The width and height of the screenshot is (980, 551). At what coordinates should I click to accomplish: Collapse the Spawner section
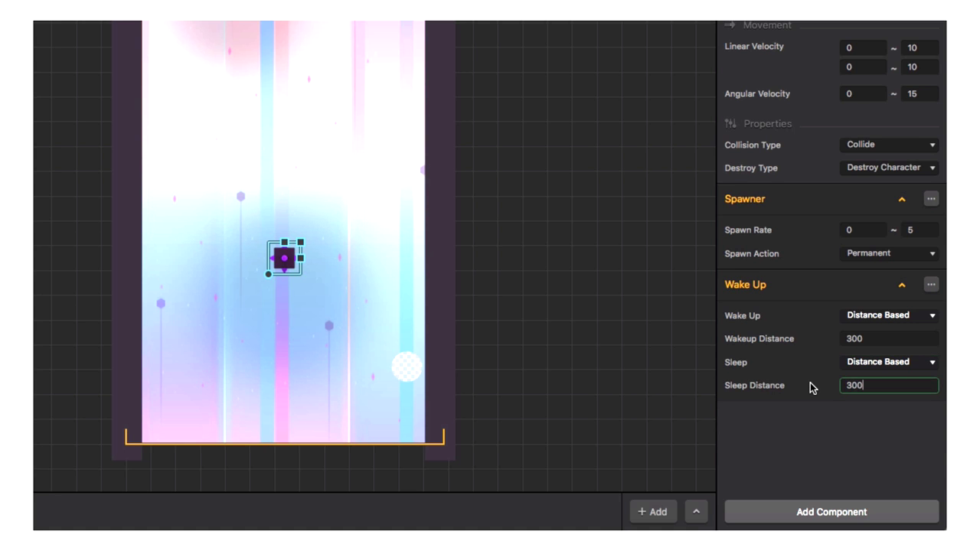tap(902, 199)
